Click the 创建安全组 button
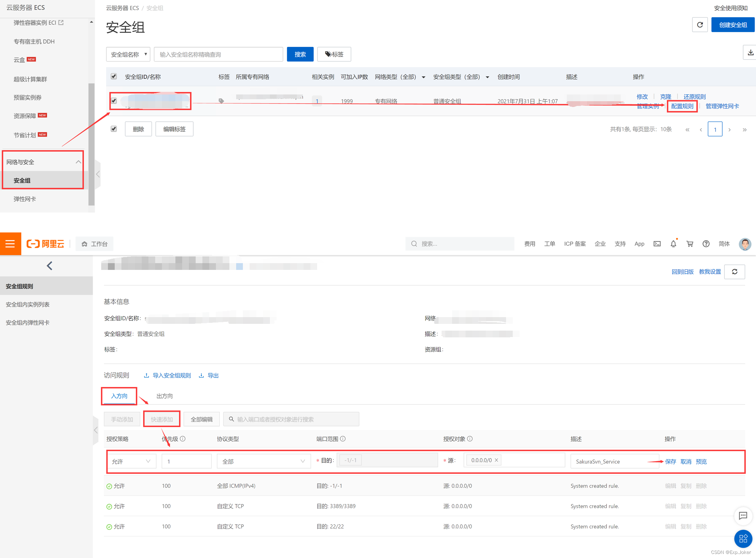The height and width of the screenshot is (558, 756). pyautogui.click(x=733, y=25)
